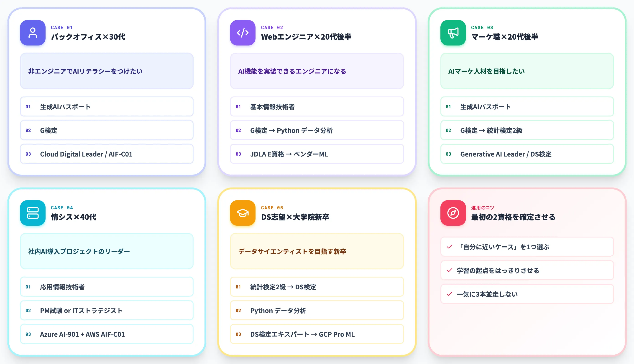Click heading 最初の2資格を確定させる
The width and height of the screenshot is (634, 364).
pos(513,217)
